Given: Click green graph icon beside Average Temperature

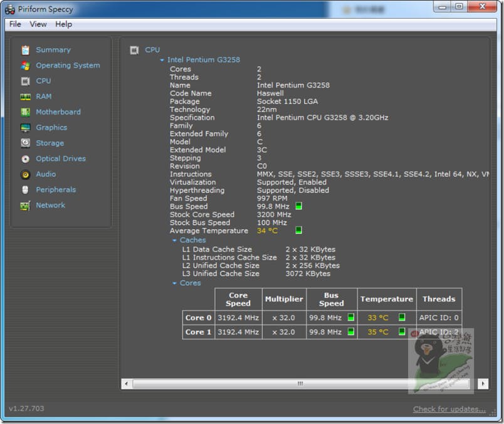Looking at the screenshot, I should coord(298,230).
